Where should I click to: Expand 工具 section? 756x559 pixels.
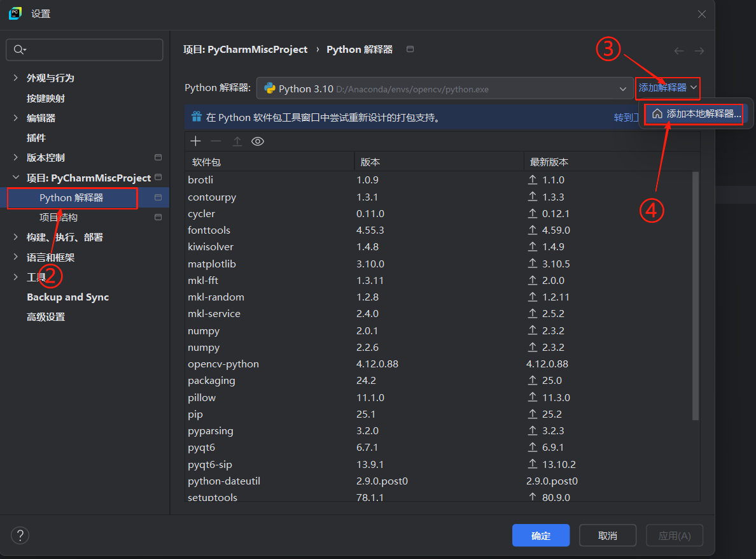click(x=15, y=277)
